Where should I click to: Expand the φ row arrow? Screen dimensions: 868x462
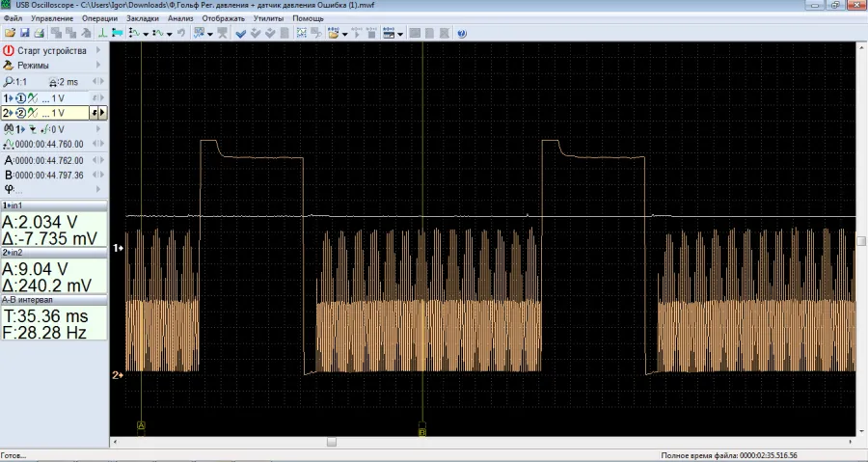click(x=98, y=189)
